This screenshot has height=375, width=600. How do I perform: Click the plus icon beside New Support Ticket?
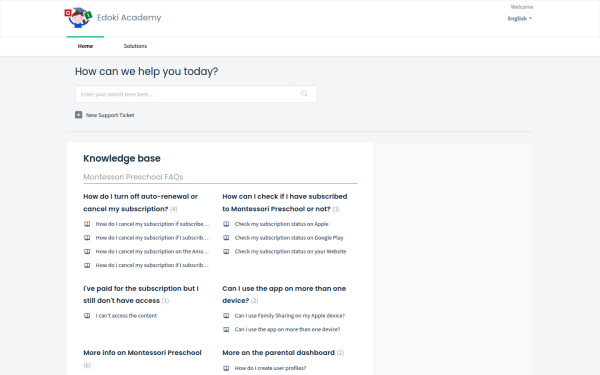coord(78,115)
